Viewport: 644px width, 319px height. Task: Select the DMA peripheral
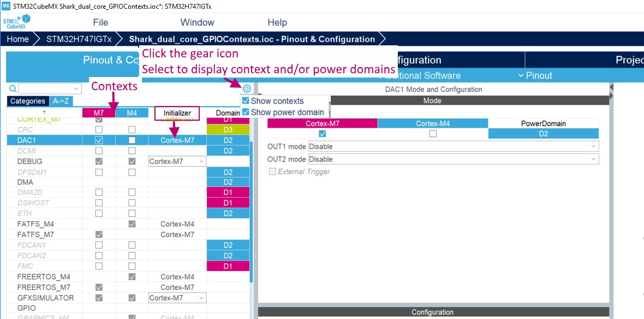(x=25, y=182)
